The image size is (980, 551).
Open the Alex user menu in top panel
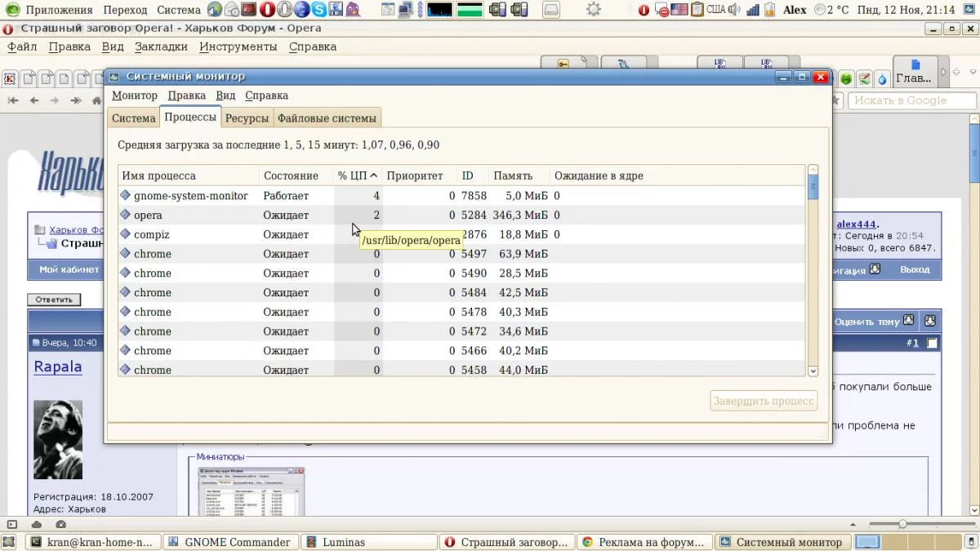(795, 10)
